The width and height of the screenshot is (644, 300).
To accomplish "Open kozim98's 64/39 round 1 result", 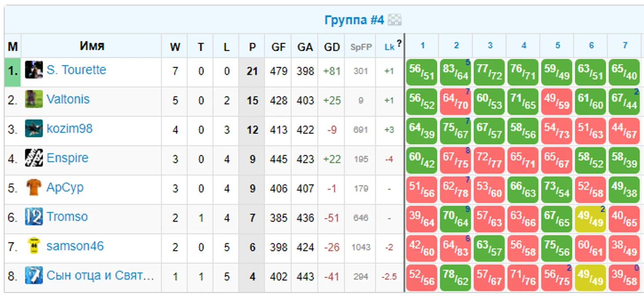I will click(422, 131).
